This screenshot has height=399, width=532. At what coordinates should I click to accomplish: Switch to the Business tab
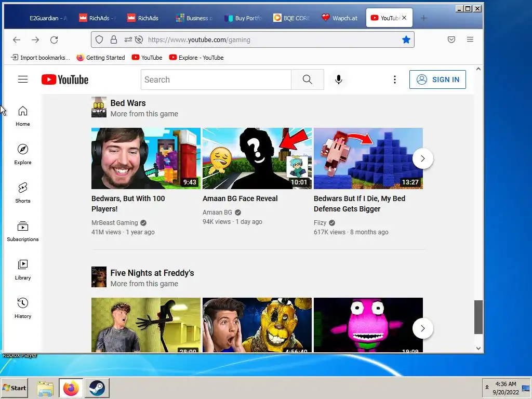point(195,18)
